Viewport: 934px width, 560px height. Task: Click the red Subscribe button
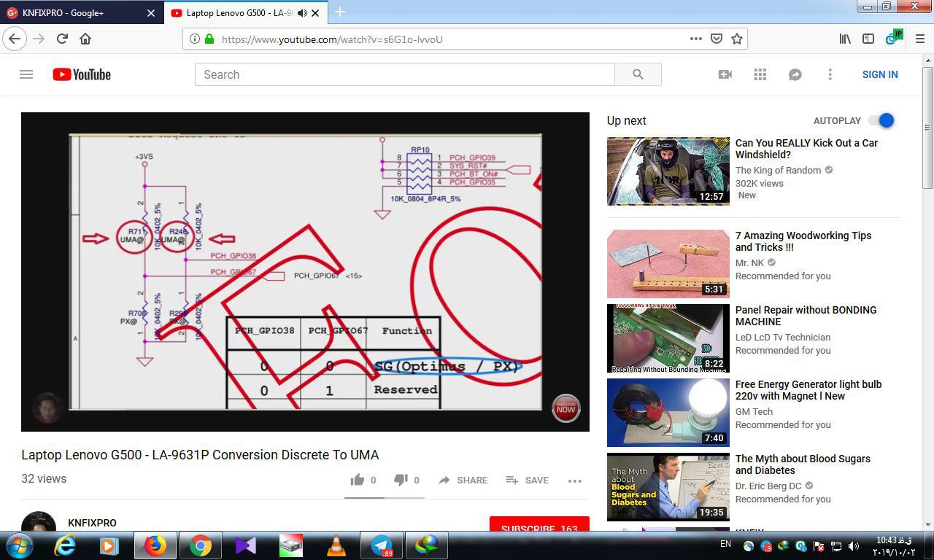click(539, 524)
